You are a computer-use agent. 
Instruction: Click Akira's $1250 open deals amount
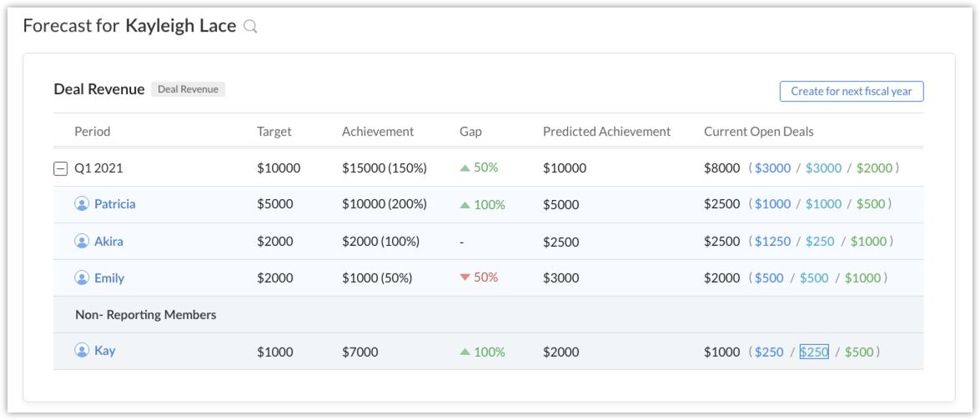pos(772,241)
